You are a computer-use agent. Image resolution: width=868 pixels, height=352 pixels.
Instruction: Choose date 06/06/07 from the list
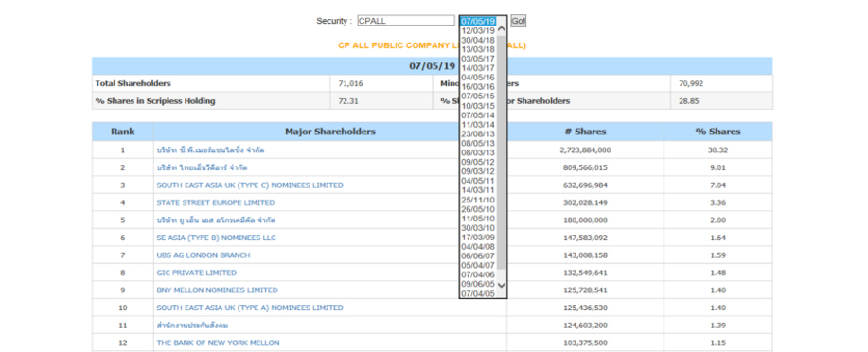point(478,256)
